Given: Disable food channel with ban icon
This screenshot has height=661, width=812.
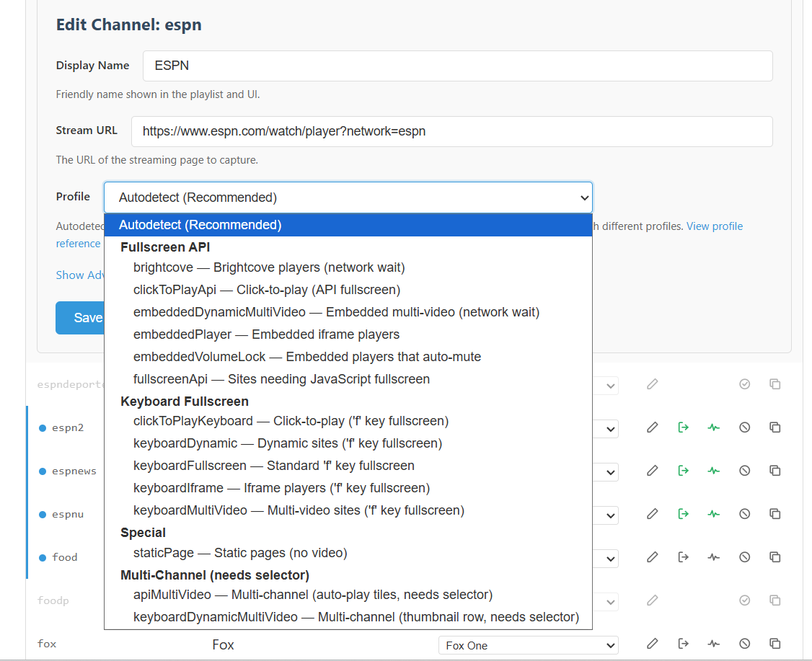Looking at the screenshot, I should 745,557.
